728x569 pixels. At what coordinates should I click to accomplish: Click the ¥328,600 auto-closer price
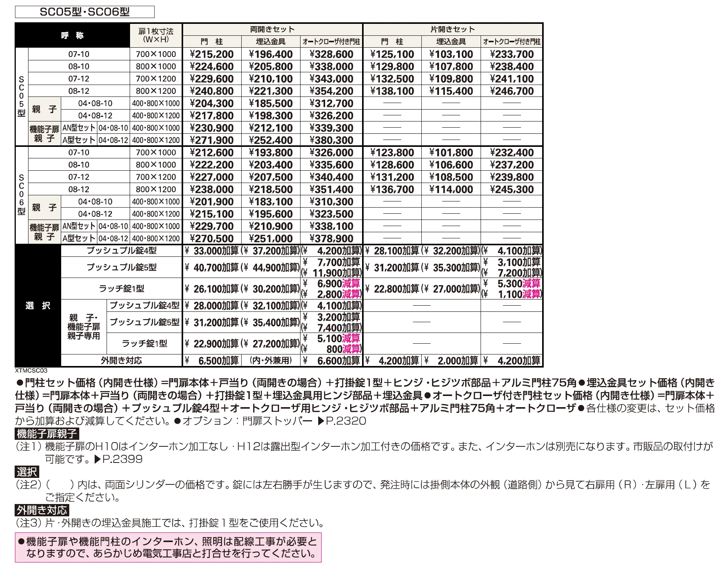[x=331, y=54]
